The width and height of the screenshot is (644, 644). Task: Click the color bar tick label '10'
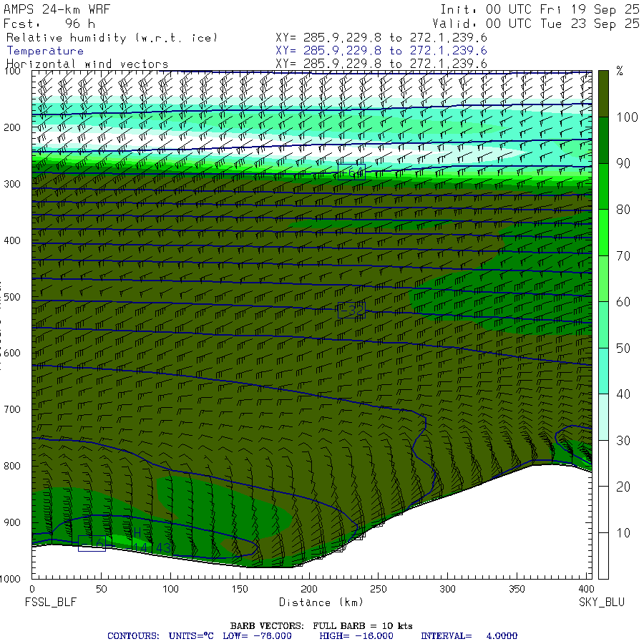pyautogui.click(x=623, y=532)
